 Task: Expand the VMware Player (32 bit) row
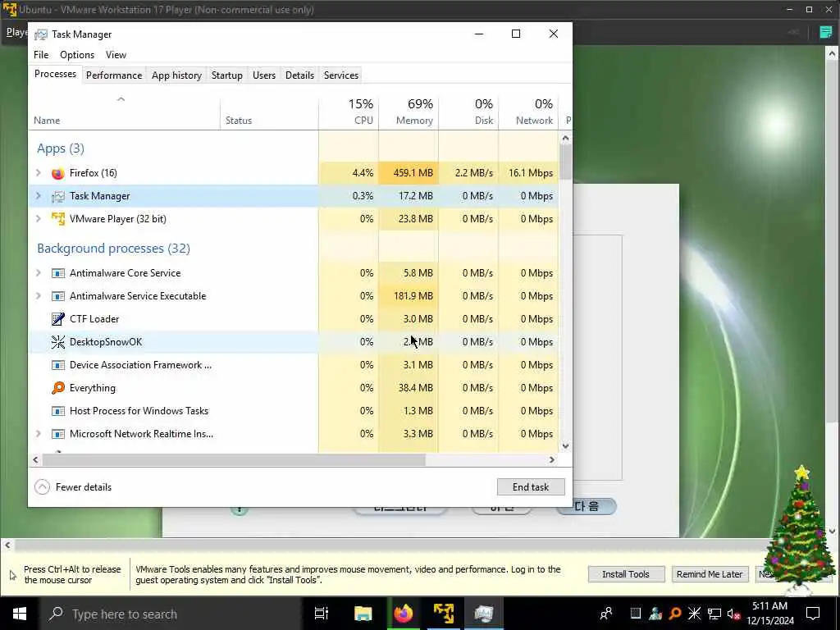pyautogui.click(x=38, y=219)
